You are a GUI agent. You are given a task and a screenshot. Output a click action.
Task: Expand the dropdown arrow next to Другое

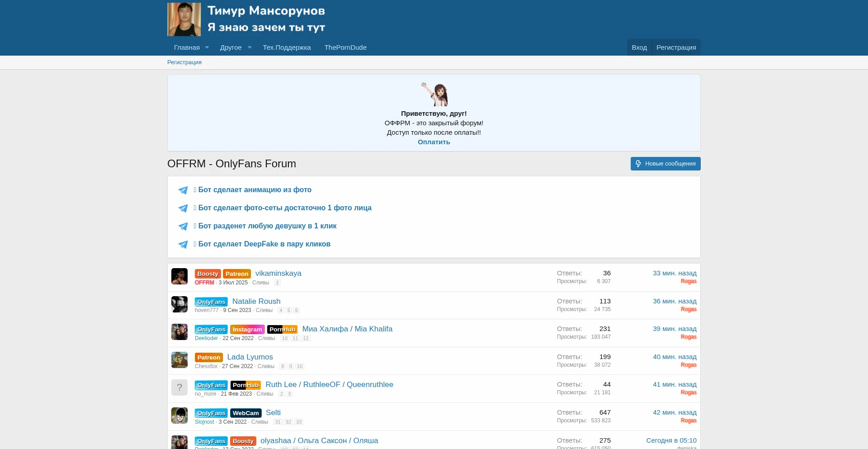tap(250, 47)
